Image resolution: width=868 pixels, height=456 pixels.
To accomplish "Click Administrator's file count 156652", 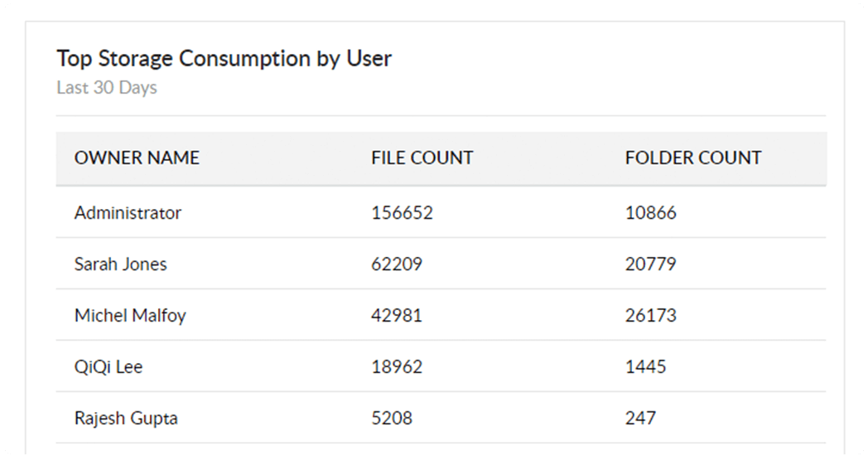I will coord(402,212).
